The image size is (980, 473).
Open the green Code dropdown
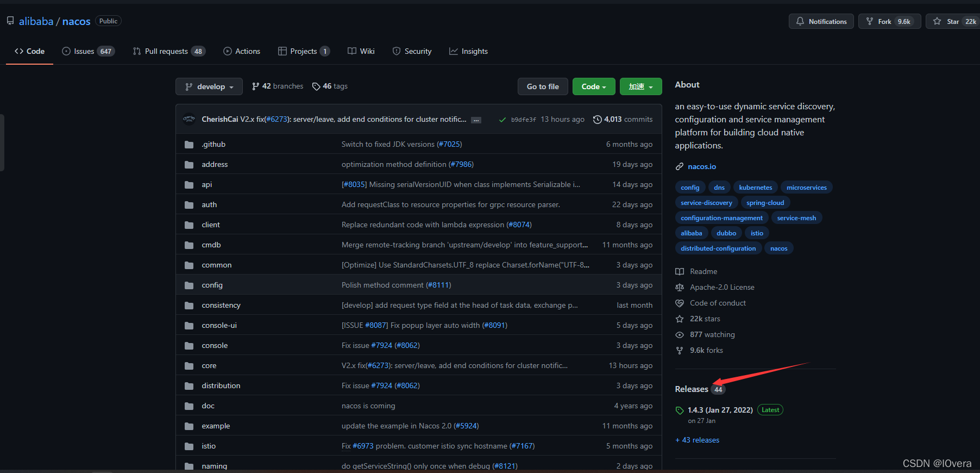[594, 86]
